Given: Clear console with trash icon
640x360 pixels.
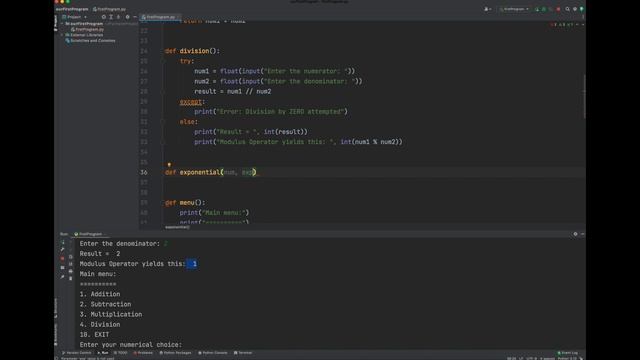Looking at the screenshot, I should pyautogui.click(x=71, y=278).
